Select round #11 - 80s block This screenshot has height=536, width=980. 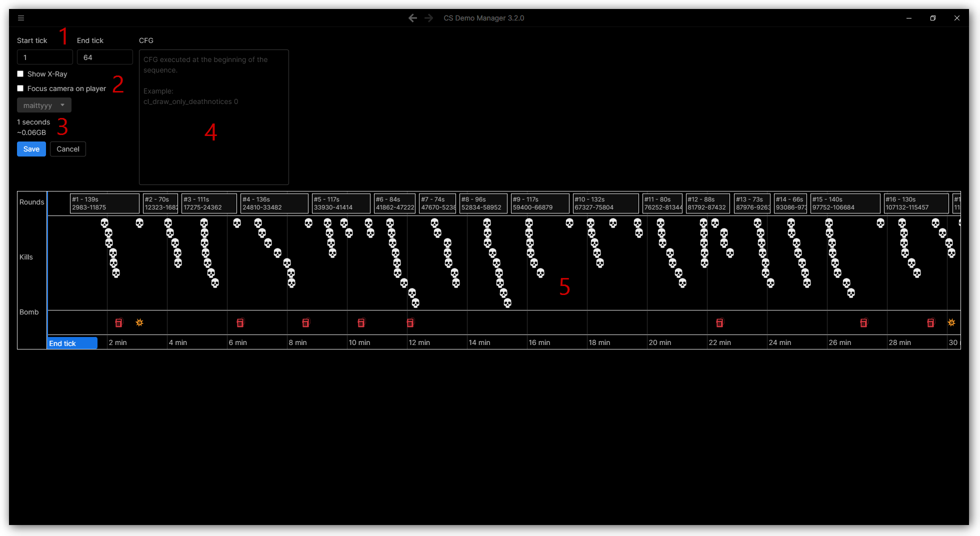coord(662,203)
